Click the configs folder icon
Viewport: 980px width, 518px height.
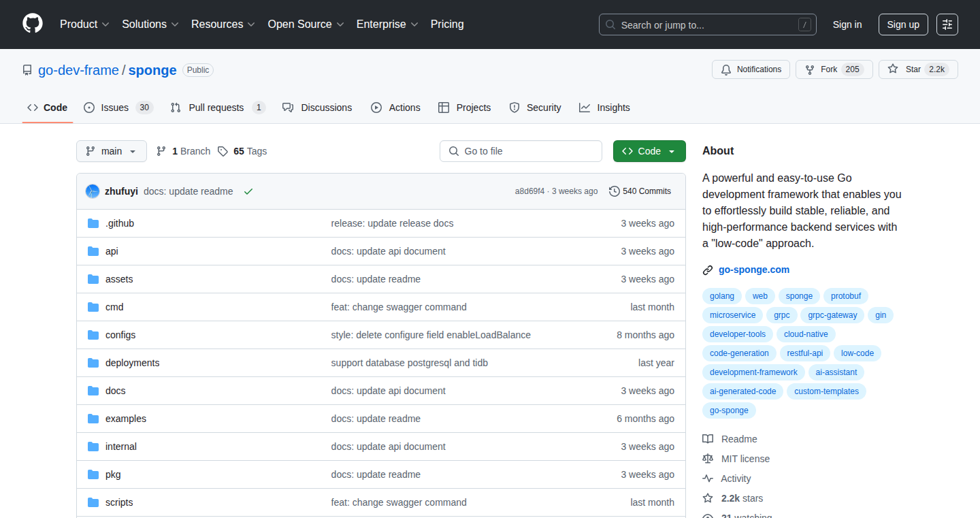93,335
